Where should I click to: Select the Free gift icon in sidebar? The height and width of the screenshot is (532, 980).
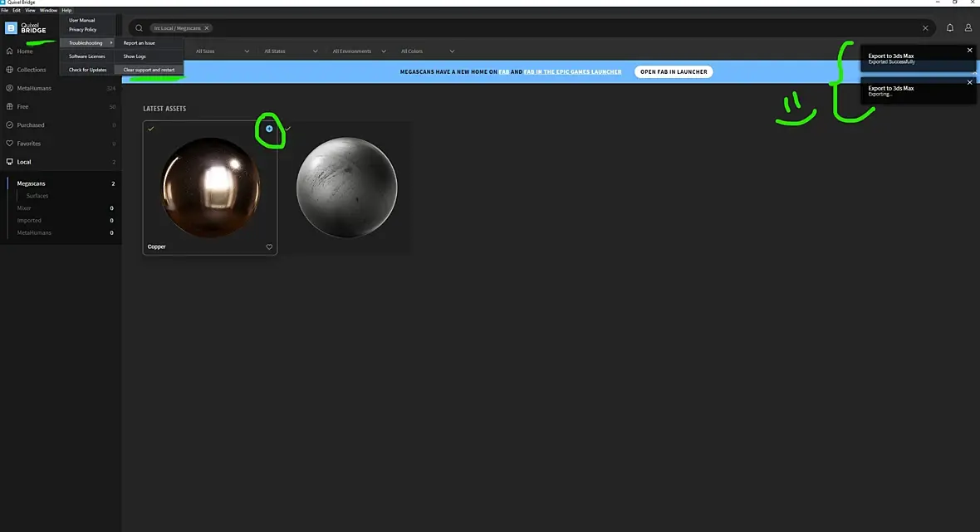coord(9,107)
